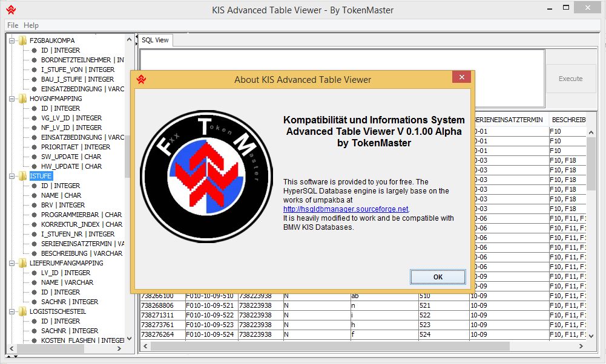Click the LOGISTISCHESTEIL folder icon

23,311
